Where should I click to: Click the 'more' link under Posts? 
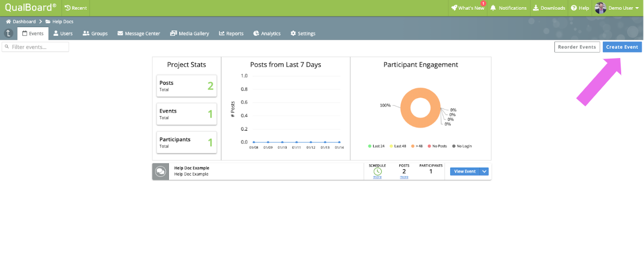(404, 177)
